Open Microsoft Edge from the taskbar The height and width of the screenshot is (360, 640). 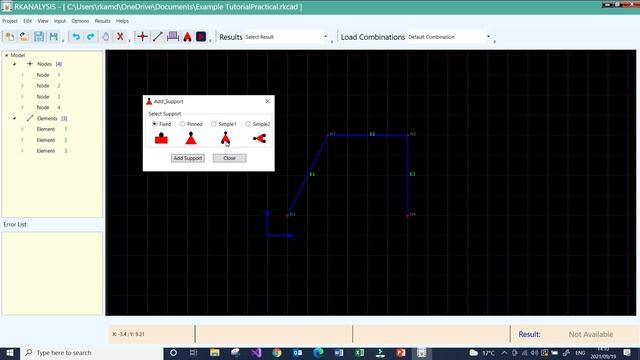pyautogui.click(x=318, y=353)
